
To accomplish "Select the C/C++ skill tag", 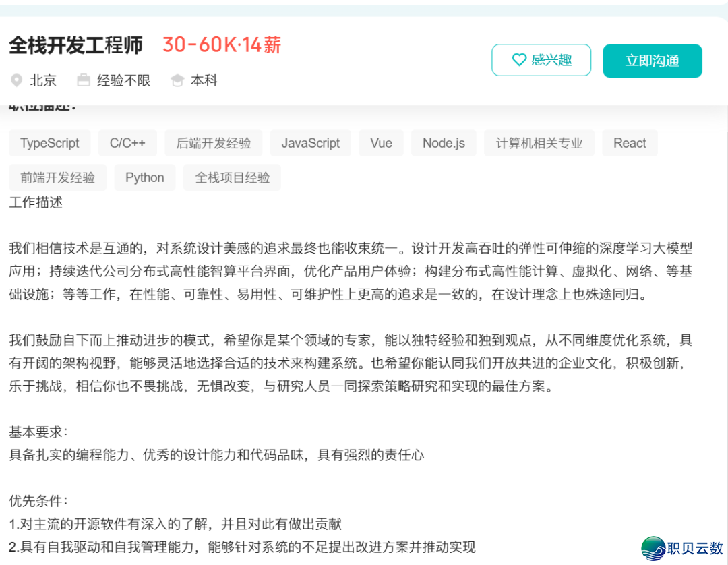I will pyautogui.click(x=127, y=143).
